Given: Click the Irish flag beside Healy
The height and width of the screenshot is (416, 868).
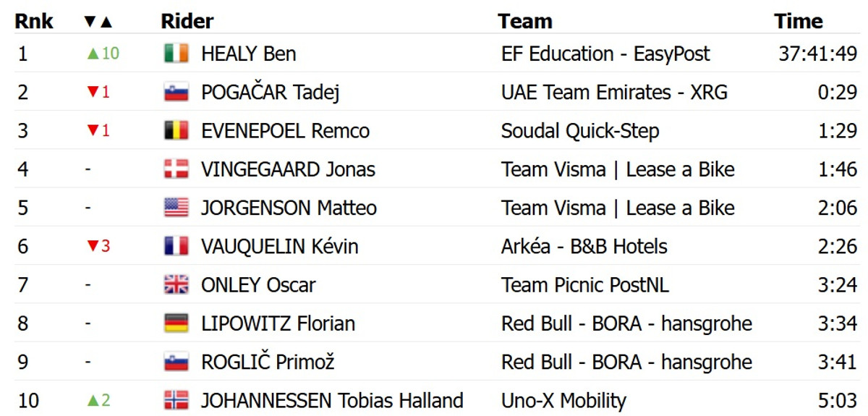Looking at the screenshot, I should [x=176, y=54].
